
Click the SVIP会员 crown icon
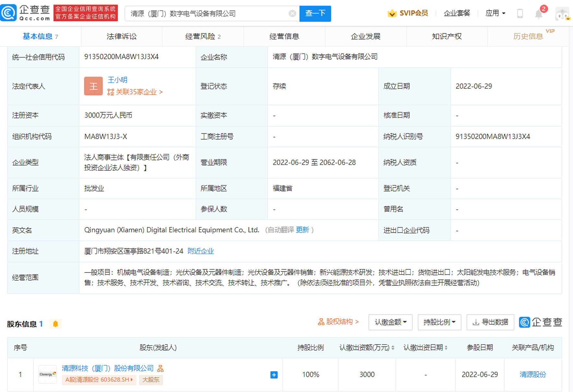pyautogui.click(x=392, y=13)
